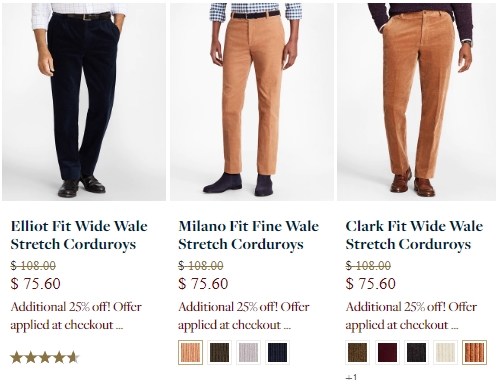View the navy Elliot Fit corduroys photo
Screen dimensions: 496x380
click(84, 102)
